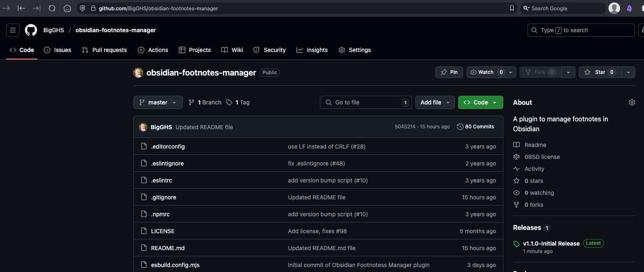Click the purple extension icon in browser toolbar

(630, 8)
